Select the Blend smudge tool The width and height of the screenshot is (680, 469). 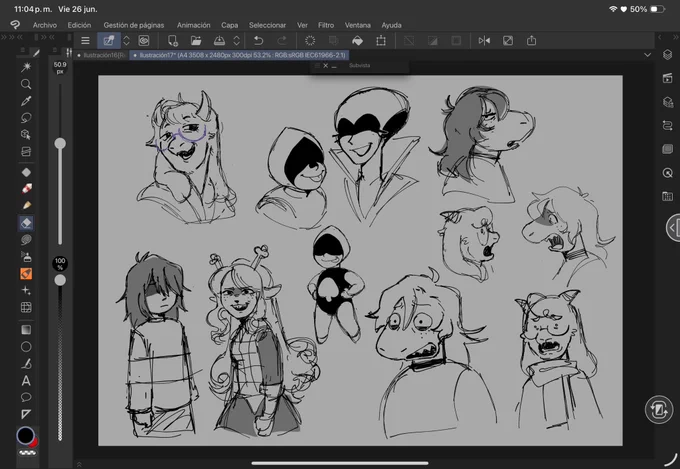pos(26,239)
